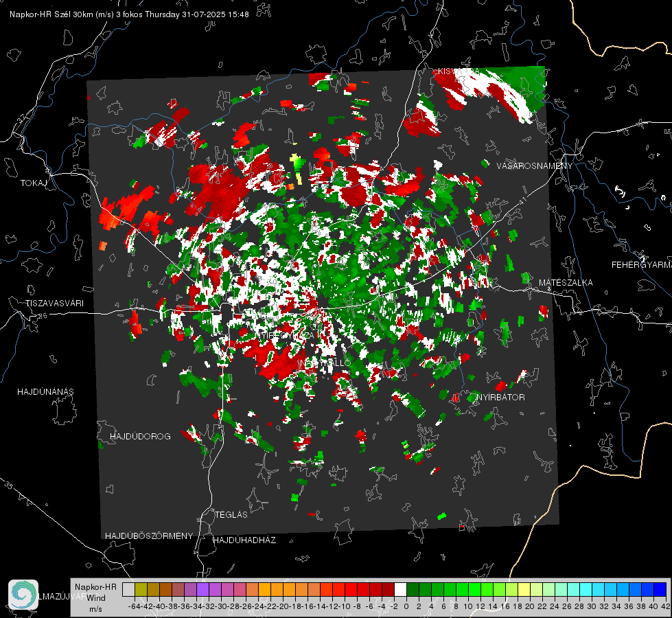This screenshot has width=672, height=618.
Task: Click the road number 35 label
Action: [x=8, y=485]
